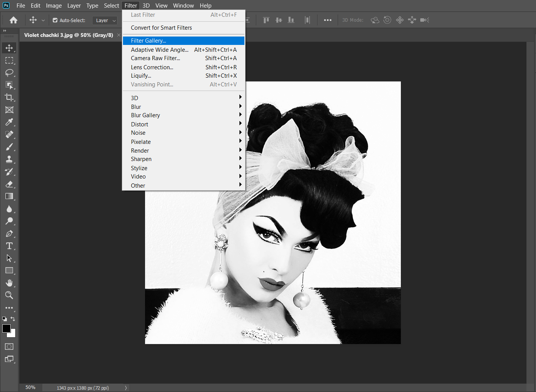Expand the Pixelate submenu
Screen dimensions: 536x392
click(x=183, y=142)
